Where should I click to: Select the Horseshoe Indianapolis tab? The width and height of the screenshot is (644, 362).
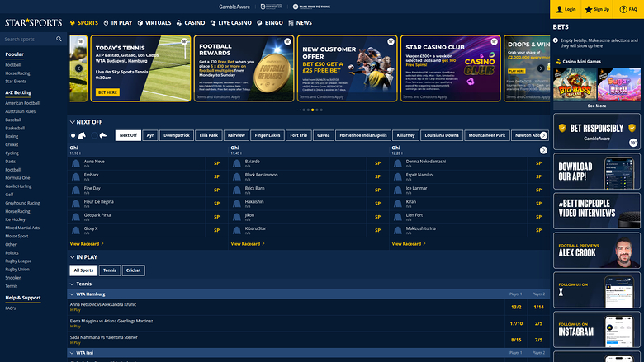point(363,135)
